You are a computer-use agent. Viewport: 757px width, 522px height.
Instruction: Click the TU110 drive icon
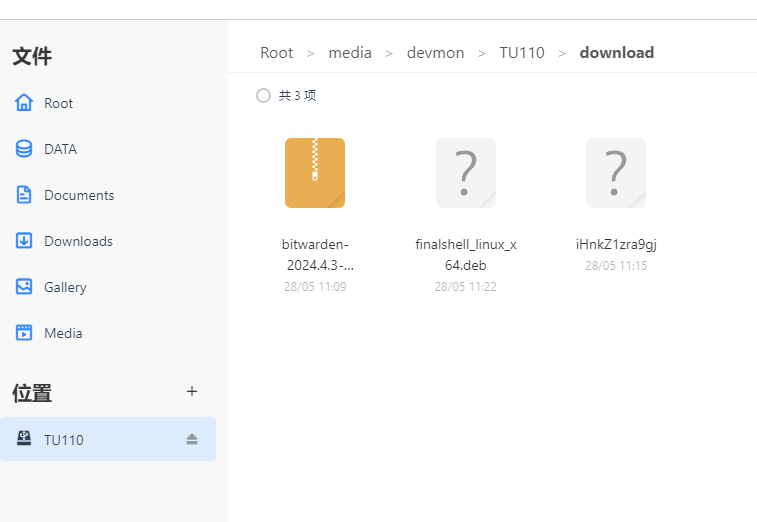coord(24,438)
